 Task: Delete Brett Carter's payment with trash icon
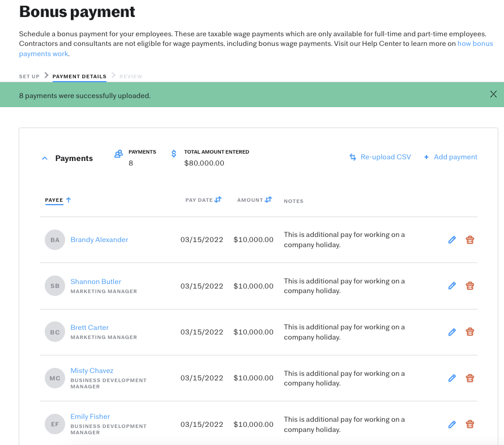click(469, 332)
